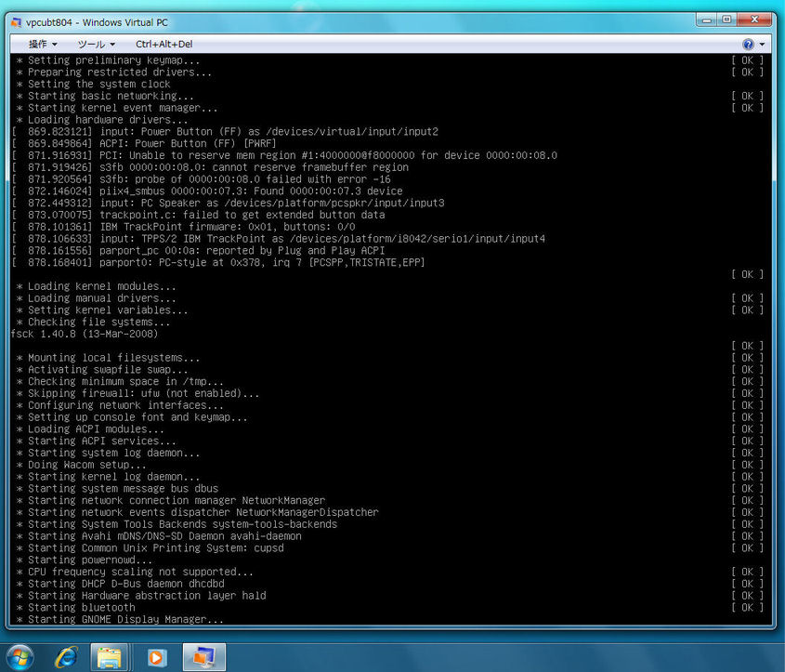Click 'fsck 1.40.8 (13-Mar-2008)' text

pos(85,334)
